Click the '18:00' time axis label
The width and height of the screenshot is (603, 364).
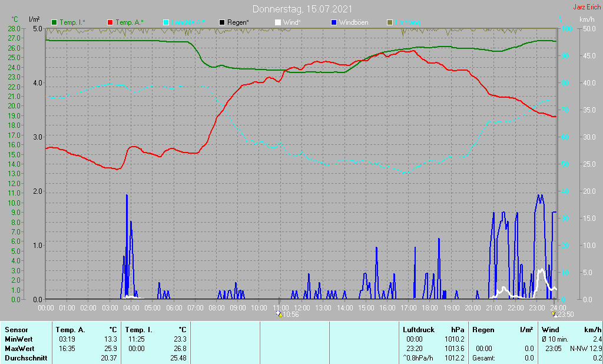pyautogui.click(x=430, y=308)
